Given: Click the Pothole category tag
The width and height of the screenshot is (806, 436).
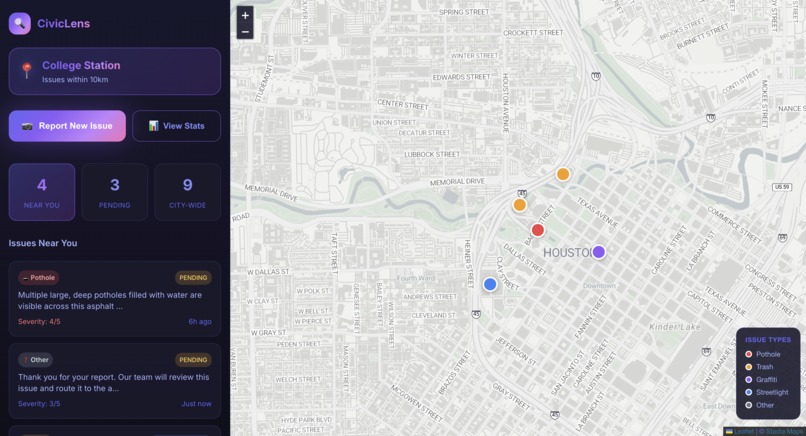Looking at the screenshot, I should 39,278.
